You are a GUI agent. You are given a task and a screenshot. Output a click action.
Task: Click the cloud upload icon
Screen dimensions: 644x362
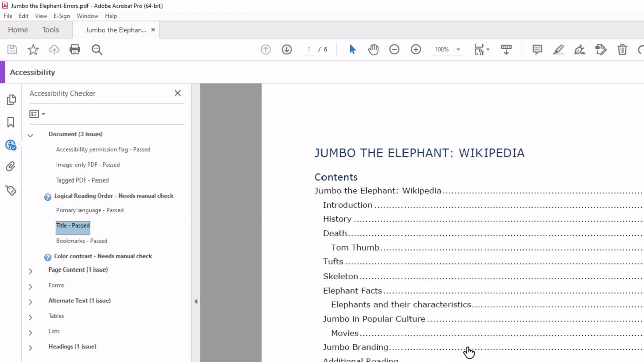(x=54, y=49)
